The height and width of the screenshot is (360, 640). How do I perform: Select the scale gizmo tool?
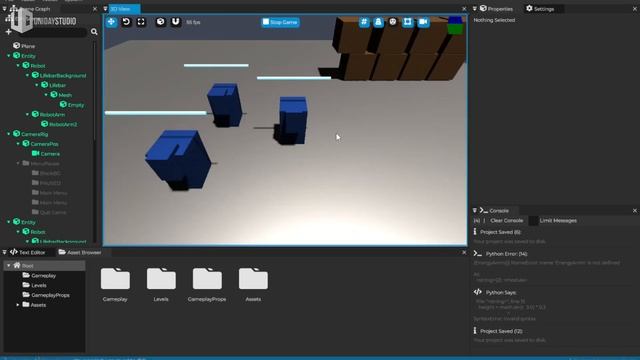point(141,22)
